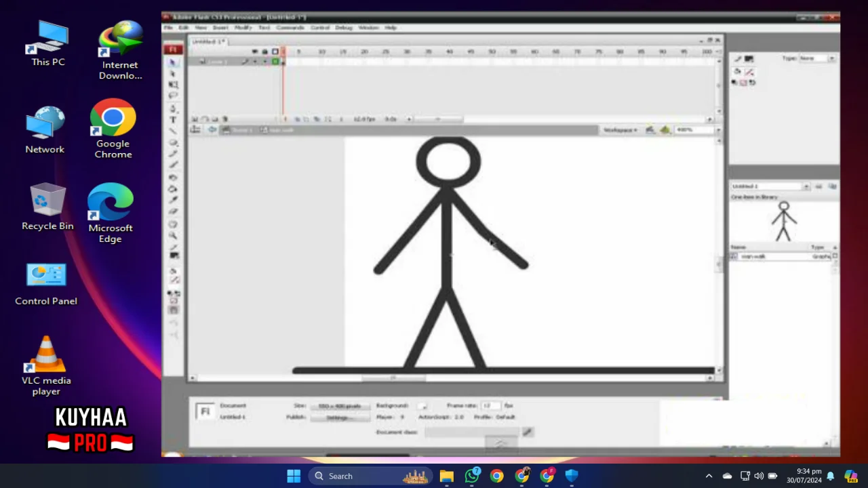
Task: Select the Free Transform tool
Action: [173, 85]
